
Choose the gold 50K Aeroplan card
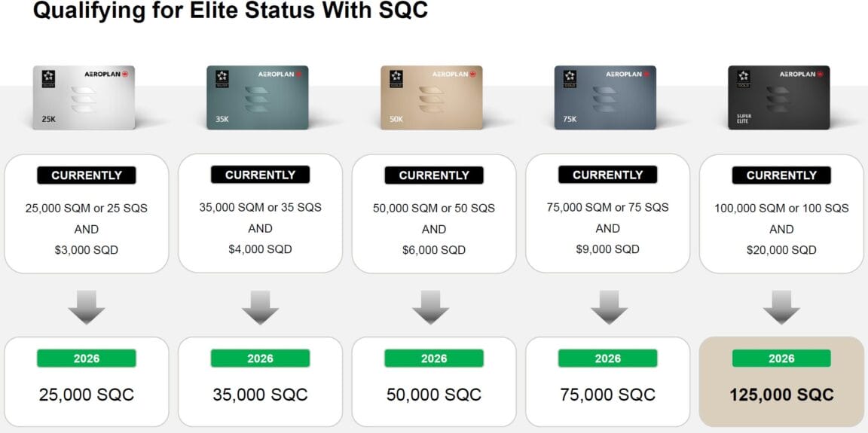pyautogui.click(x=431, y=98)
